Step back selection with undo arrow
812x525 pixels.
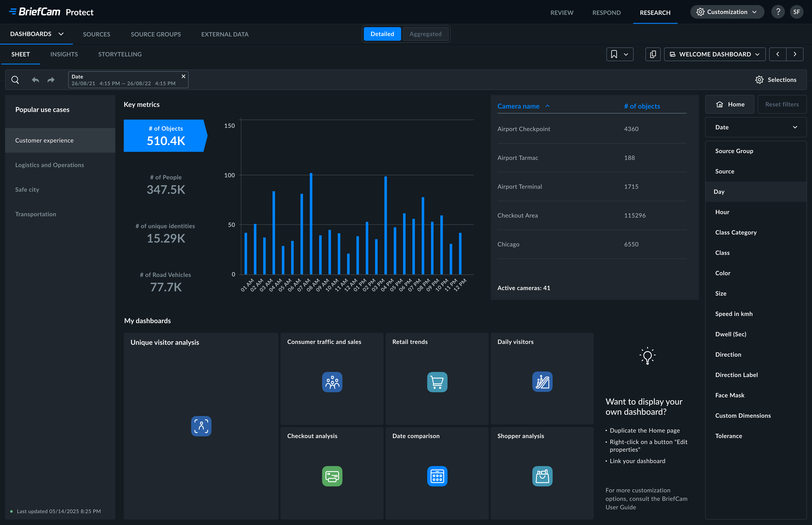point(35,80)
